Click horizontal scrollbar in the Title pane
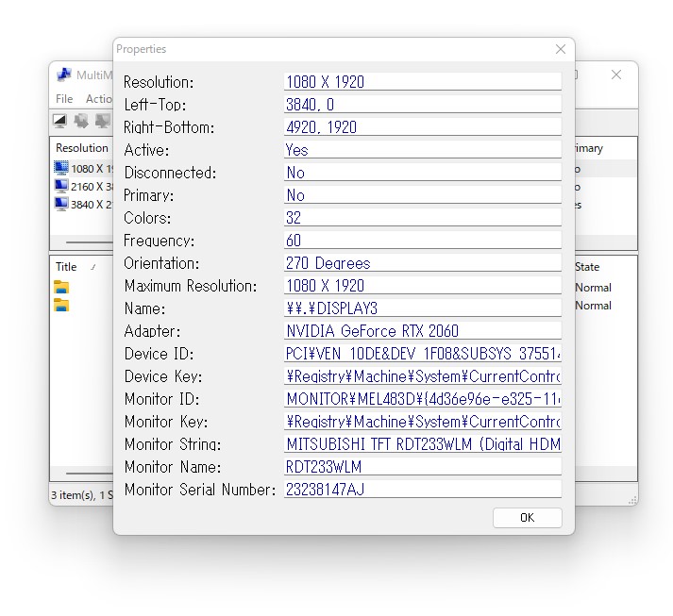The width and height of the screenshot is (673, 616). [90, 474]
